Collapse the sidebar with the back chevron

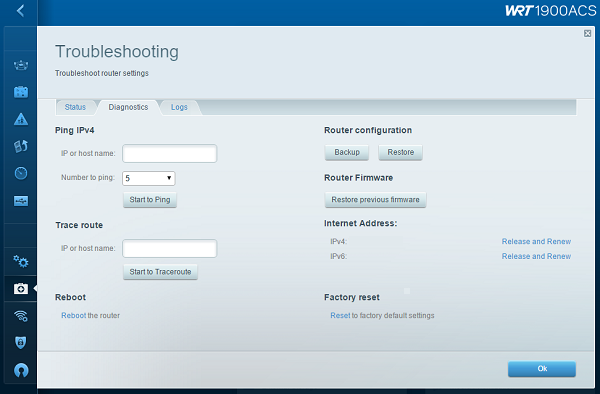click(x=21, y=11)
